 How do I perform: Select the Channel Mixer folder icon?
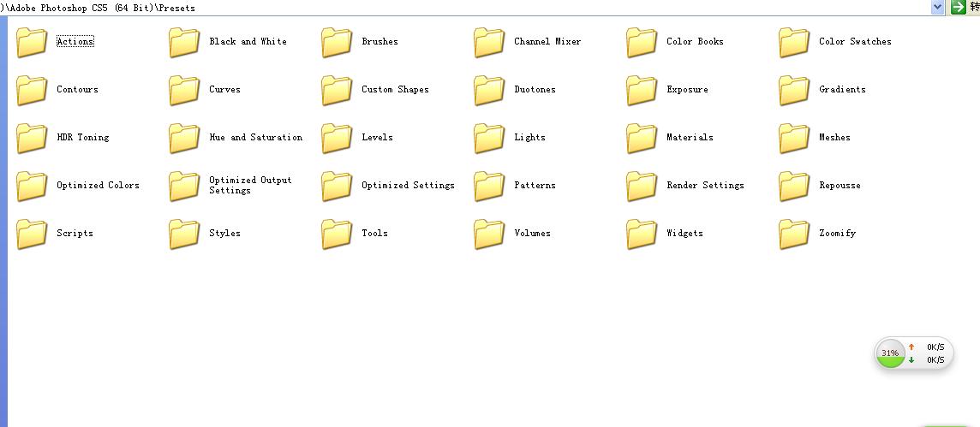click(x=489, y=43)
